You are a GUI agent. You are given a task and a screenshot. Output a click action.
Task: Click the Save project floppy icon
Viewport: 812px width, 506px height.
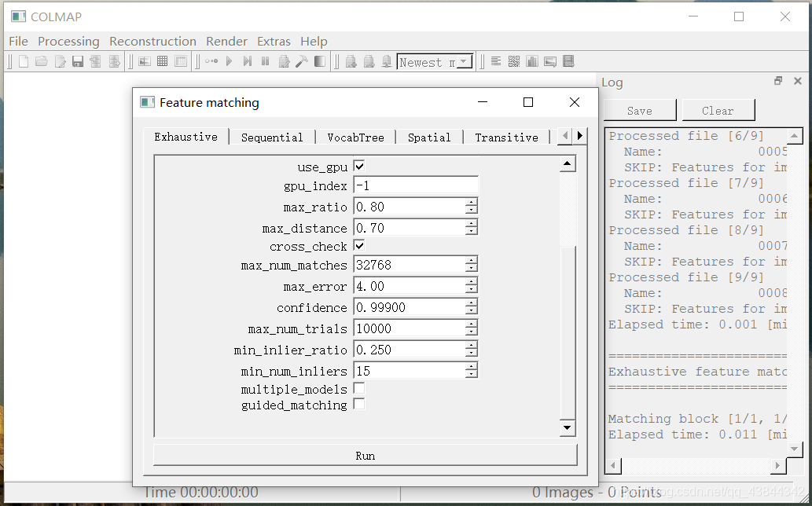pyautogui.click(x=78, y=61)
